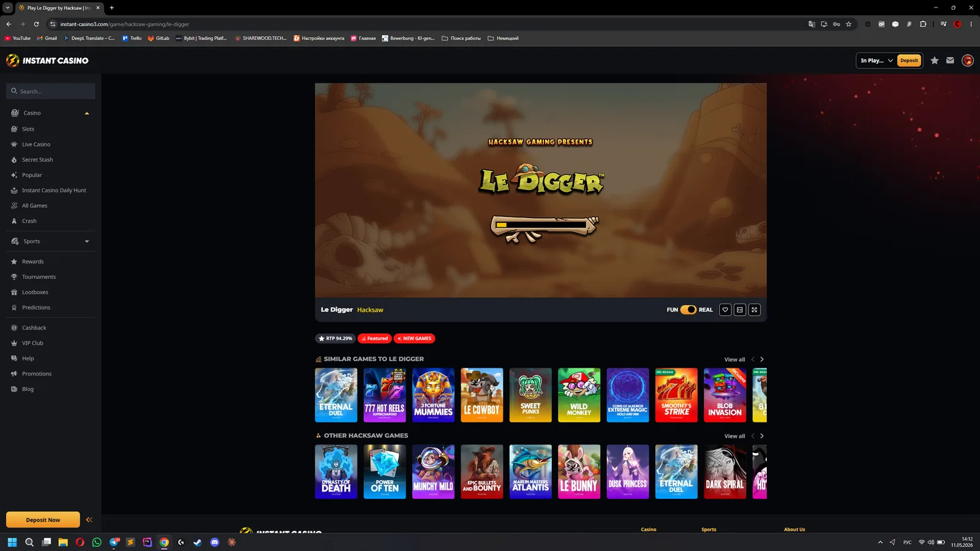Toggle between FUN and REAL play mode
The image size is (980, 551).
point(688,310)
